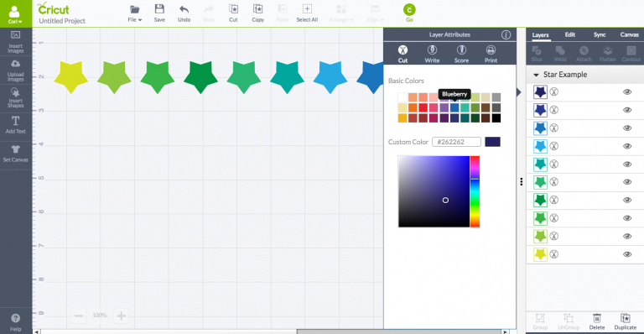The height and width of the screenshot is (334, 644).
Task: Hide the lime green star layer
Action: pos(627,236)
